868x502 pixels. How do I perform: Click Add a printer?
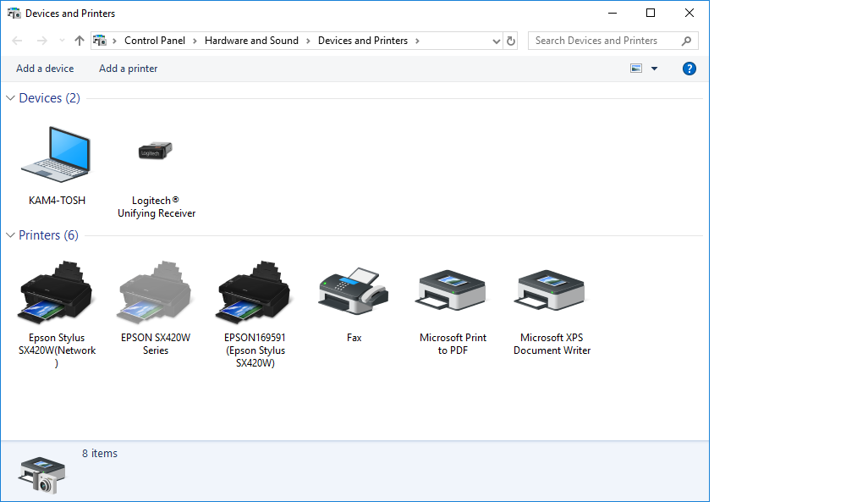[129, 69]
